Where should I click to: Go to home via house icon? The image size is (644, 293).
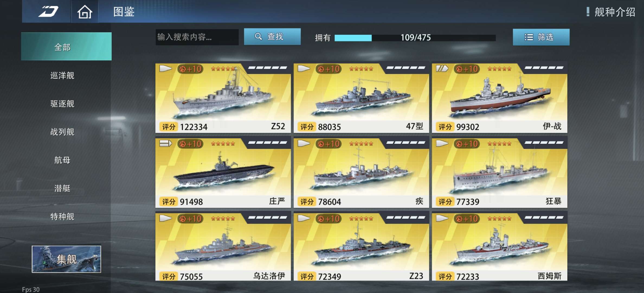click(x=85, y=12)
